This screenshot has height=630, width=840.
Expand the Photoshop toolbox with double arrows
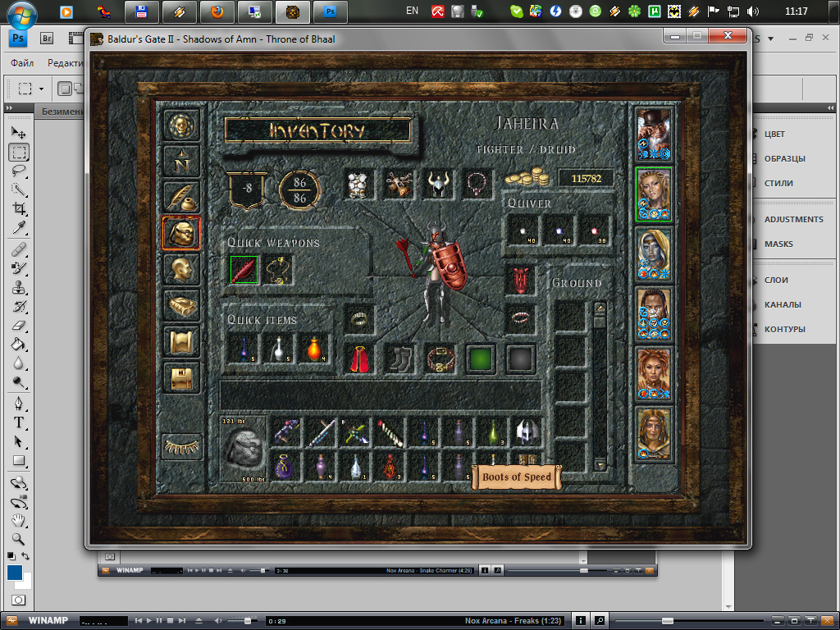tap(9, 108)
